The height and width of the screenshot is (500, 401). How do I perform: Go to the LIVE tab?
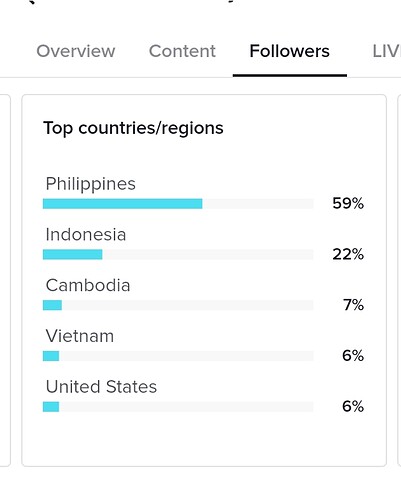[x=387, y=51]
